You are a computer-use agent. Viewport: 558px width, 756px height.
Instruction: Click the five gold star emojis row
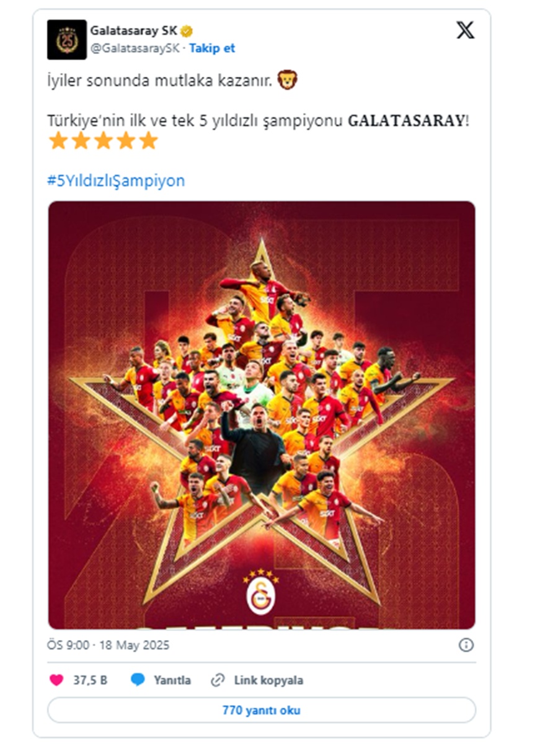click(103, 141)
